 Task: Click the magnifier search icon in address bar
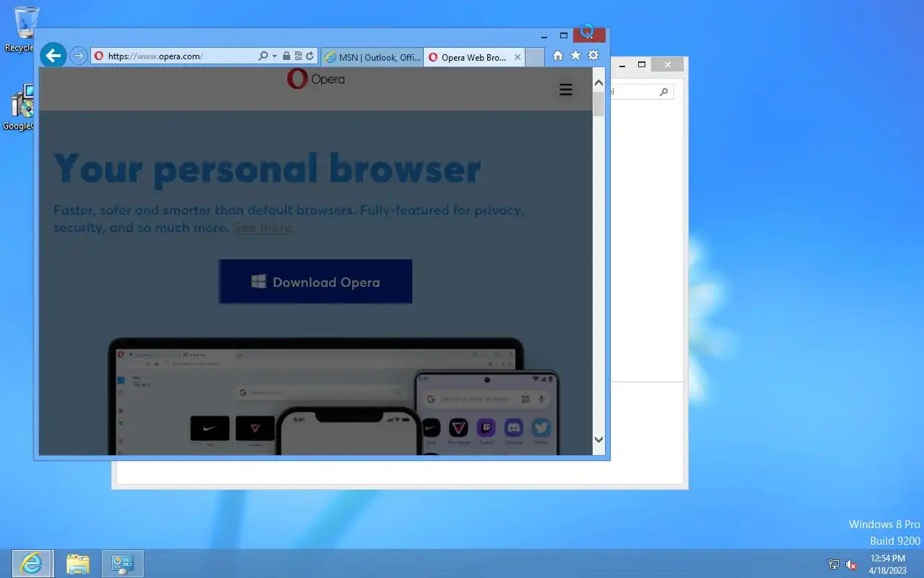[263, 56]
